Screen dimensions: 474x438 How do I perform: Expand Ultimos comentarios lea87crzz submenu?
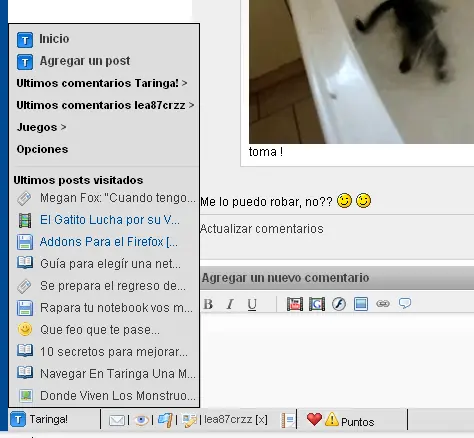[105, 105]
